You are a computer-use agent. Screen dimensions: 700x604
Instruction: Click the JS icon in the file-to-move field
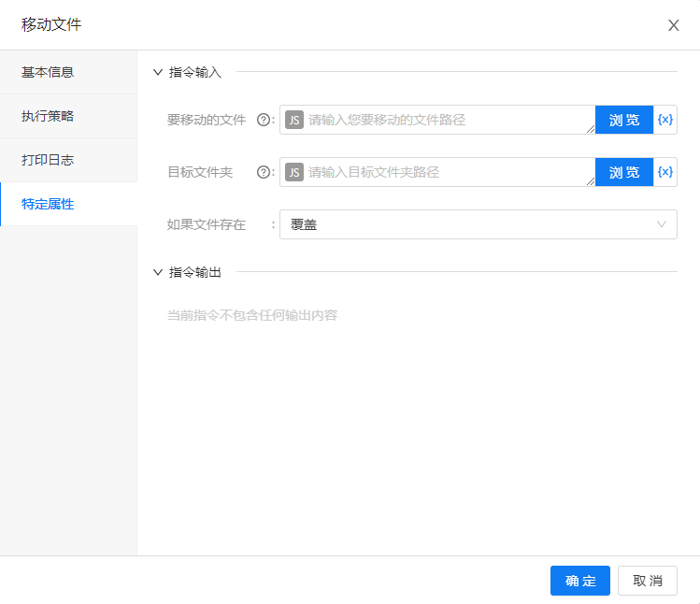pyautogui.click(x=294, y=120)
